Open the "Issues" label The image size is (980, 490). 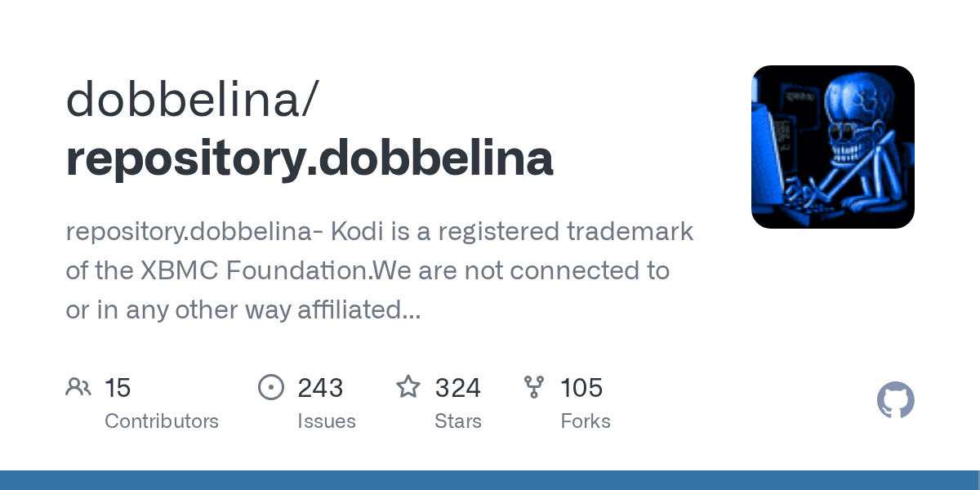(x=327, y=421)
